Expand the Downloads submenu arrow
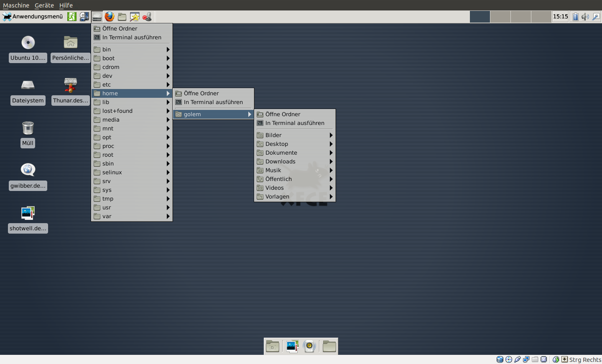 331,161
